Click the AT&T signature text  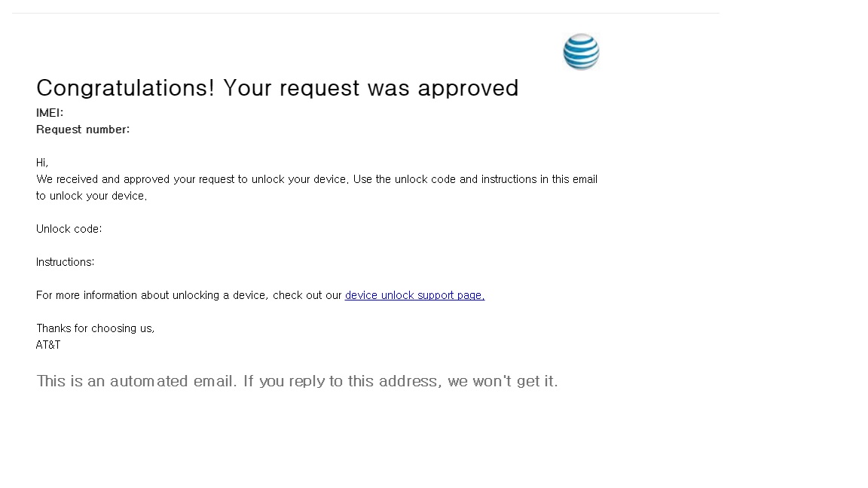click(x=48, y=345)
